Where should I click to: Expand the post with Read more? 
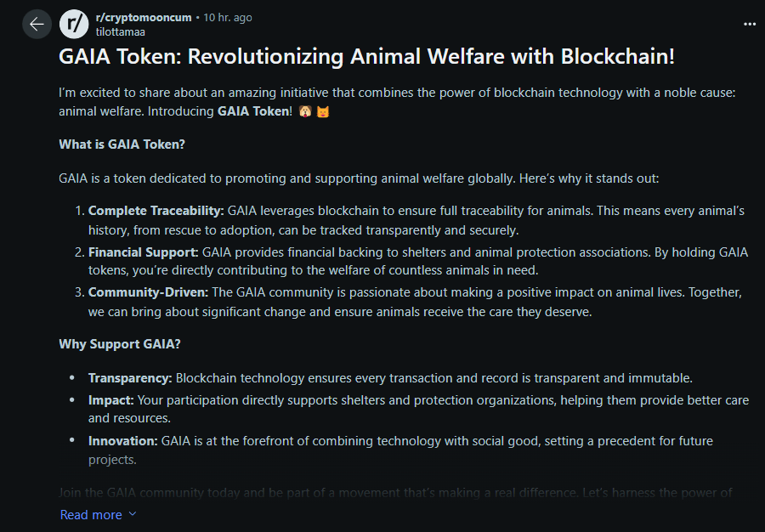click(x=91, y=514)
